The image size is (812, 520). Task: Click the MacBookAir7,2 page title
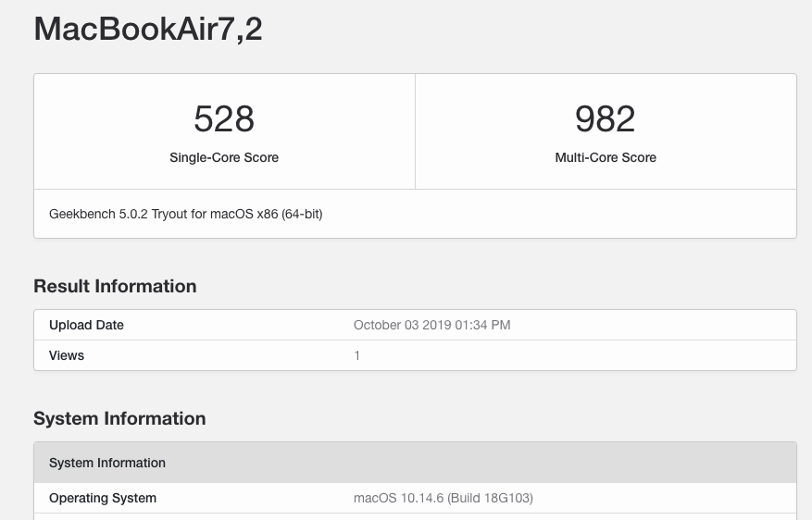point(148,30)
